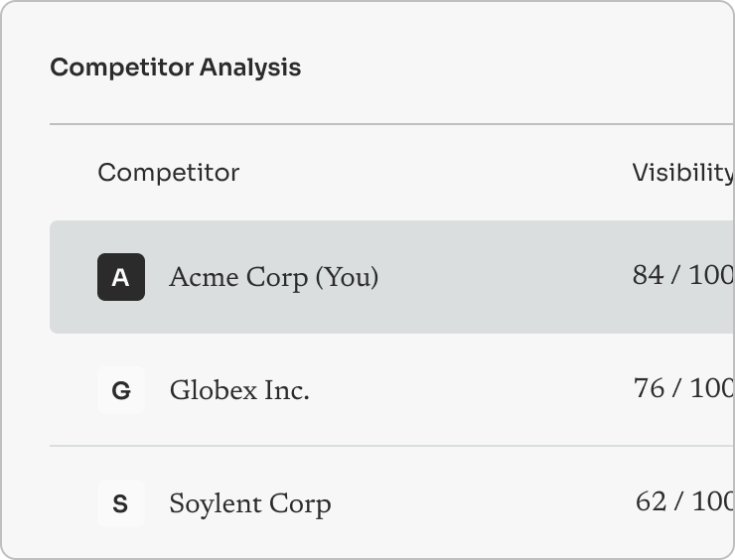
Task: Open the Acme Corp (You) entry
Action: pos(274,277)
